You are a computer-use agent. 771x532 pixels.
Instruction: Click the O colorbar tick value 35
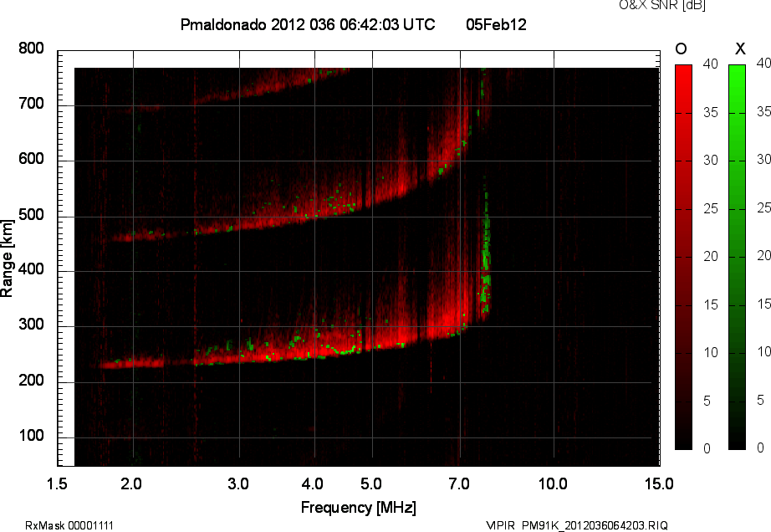[x=711, y=113]
